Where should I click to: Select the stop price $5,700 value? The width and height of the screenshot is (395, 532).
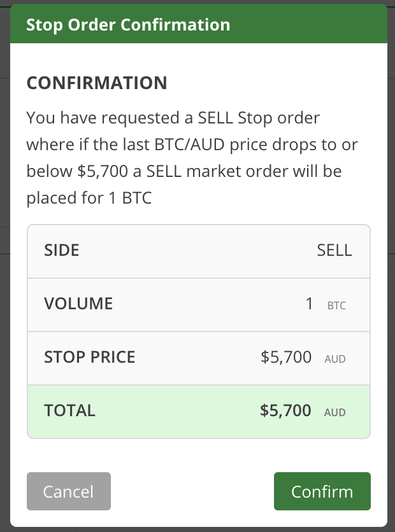(x=286, y=357)
